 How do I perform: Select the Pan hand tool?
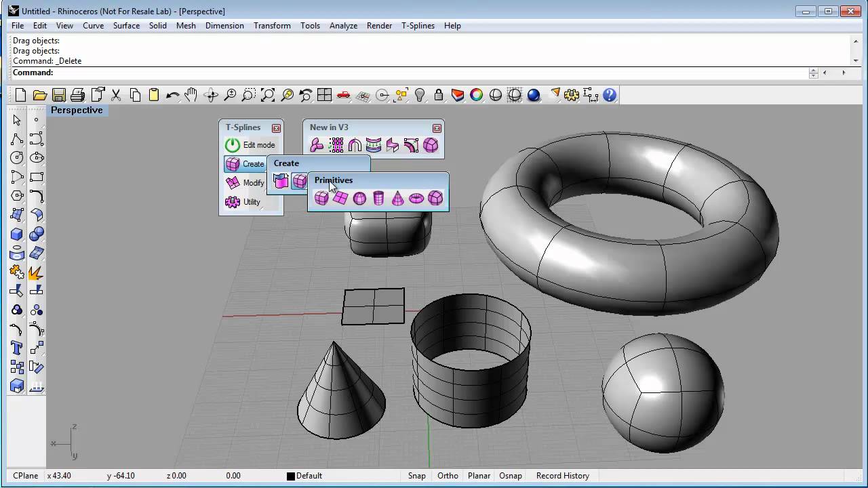click(192, 95)
